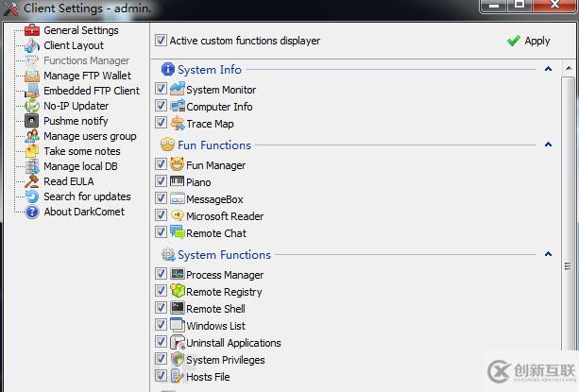This screenshot has height=392, width=579.
Task: Click the Manage local DB icon
Action: [x=32, y=166]
